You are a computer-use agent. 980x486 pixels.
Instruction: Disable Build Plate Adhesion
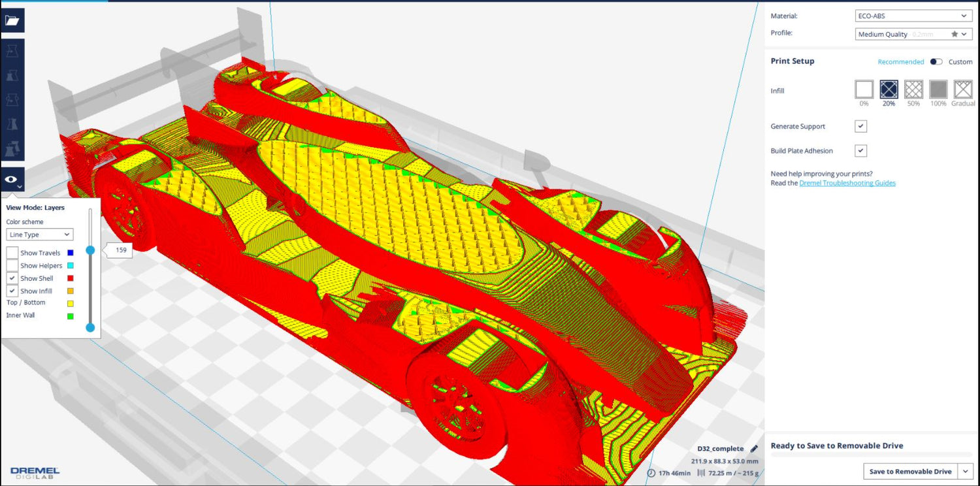(x=860, y=150)
